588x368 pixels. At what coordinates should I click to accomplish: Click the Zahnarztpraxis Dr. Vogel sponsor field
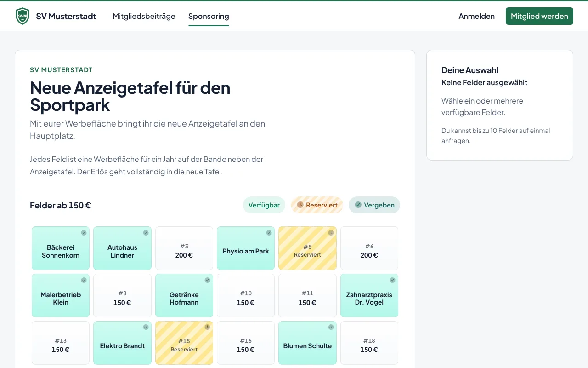pyautogui.click(x=369, y=295)
